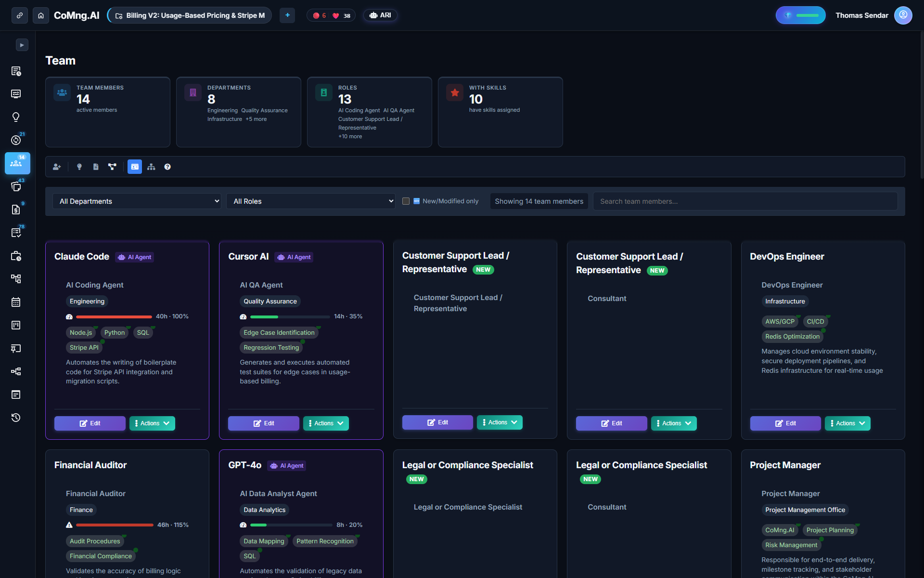Open sidebar lightbulb ideas icon
924x578 pixels.
point(16,117)
